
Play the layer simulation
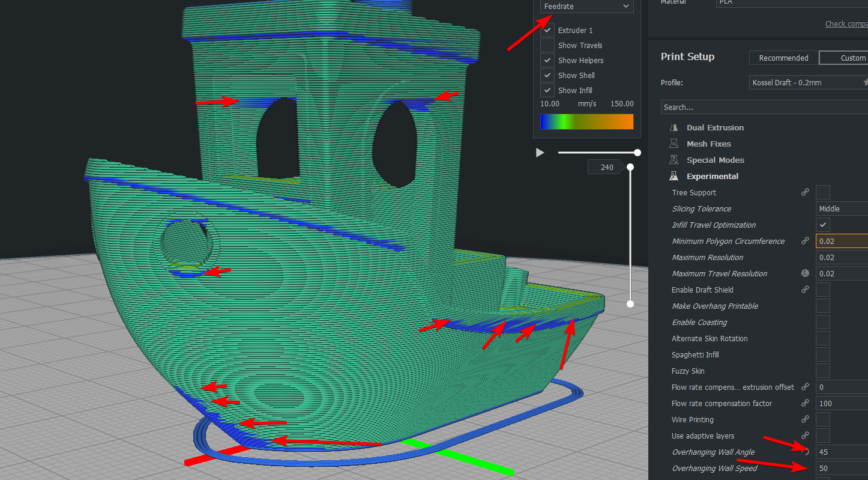[540, 153]
